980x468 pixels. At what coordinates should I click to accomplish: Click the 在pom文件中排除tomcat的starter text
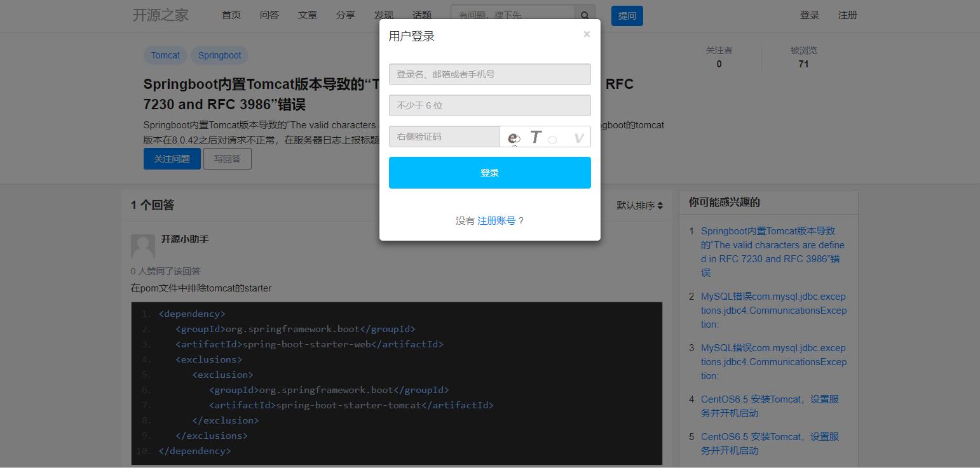(201, 288)
